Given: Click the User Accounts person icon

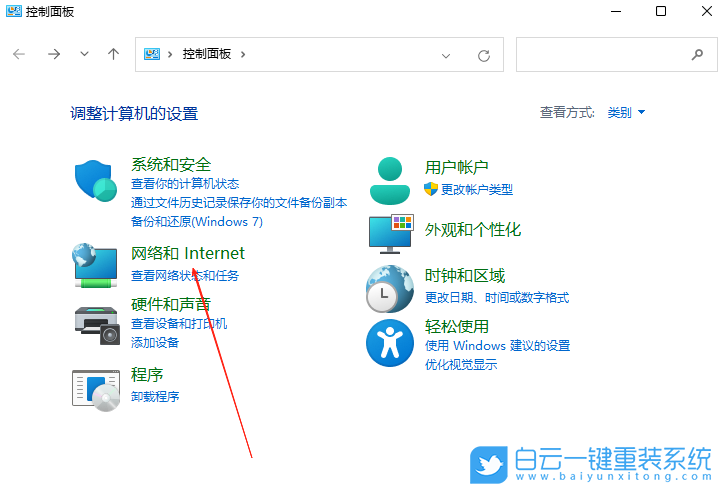Looking at the screenshot, I should click(x=390, y=181).
